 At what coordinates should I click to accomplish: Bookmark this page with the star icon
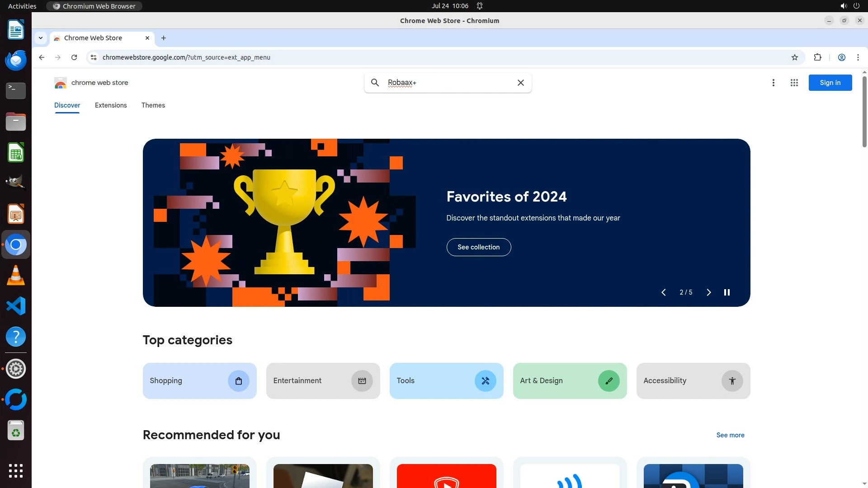click(795, 57)
